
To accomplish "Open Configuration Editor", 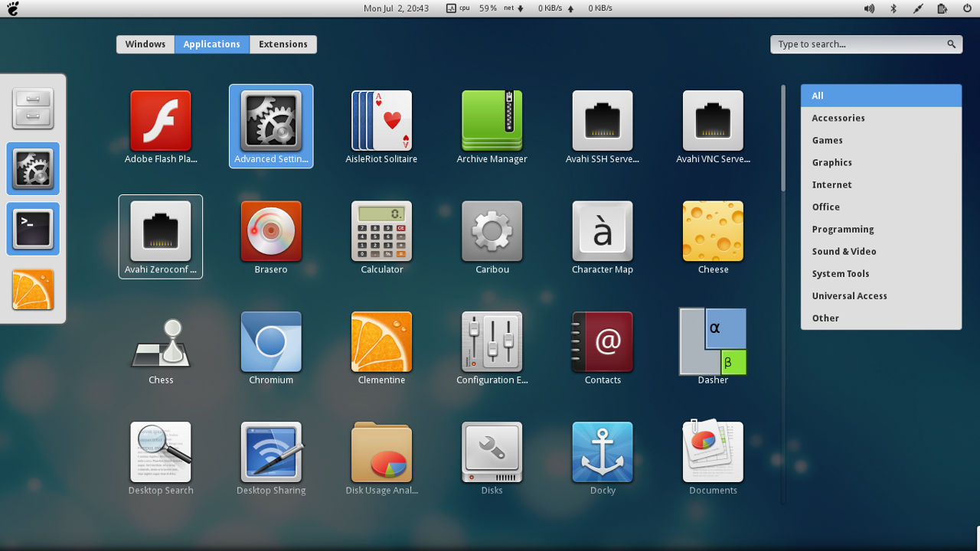I will (492, 347).
